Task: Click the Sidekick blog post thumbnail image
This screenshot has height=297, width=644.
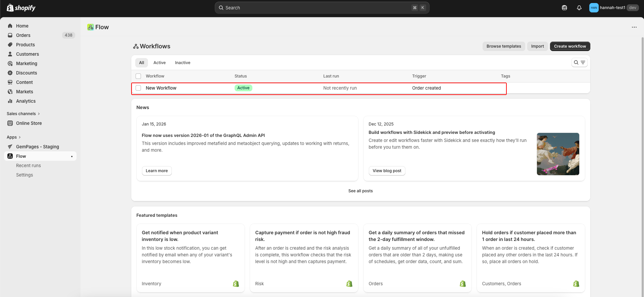Action: (558, 154)
